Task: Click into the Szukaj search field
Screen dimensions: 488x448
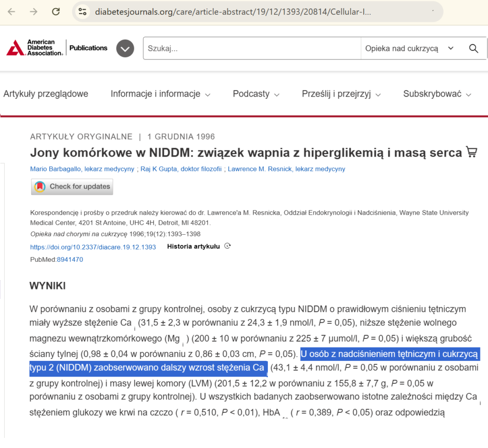Action: [x=252, y=49]
